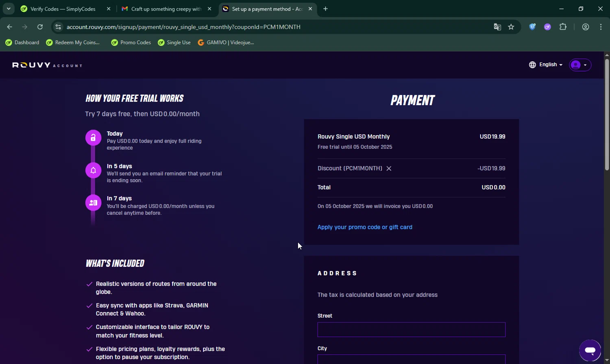The width and height of the screenshot is (610, 364).
Task: Open the GAMIVO Videojue bookmark
Action: coord(226,43)
